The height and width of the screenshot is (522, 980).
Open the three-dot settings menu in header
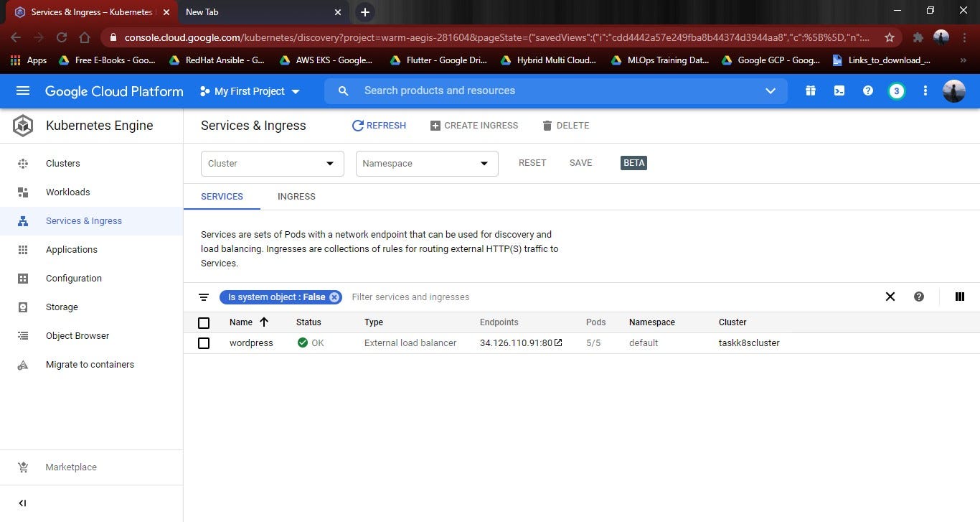[925, 91]
